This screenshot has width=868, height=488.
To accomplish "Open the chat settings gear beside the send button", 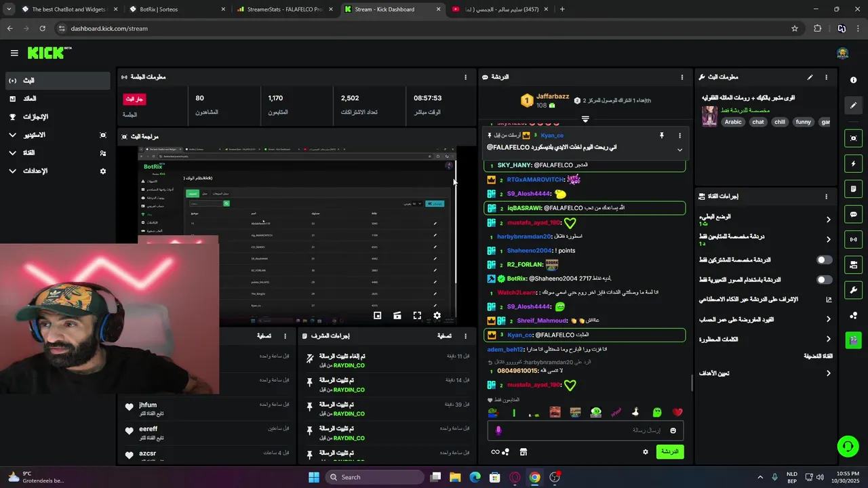I will (646, 452).
